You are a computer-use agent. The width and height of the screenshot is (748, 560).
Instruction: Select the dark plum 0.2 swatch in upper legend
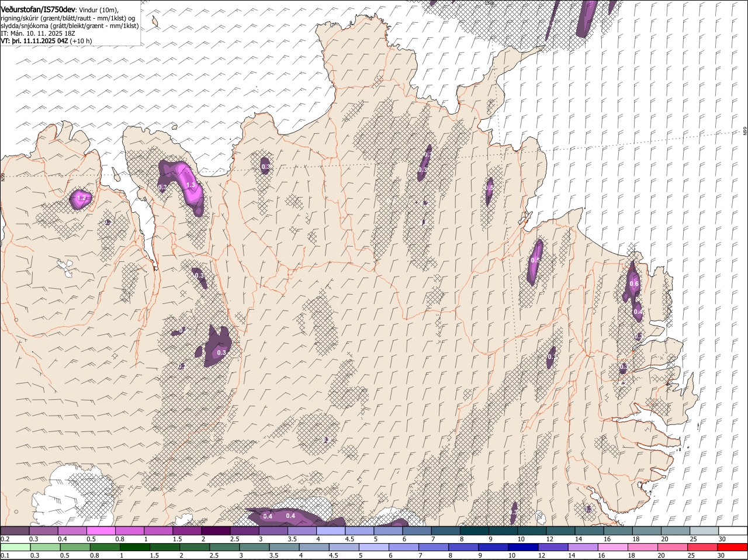pyautogui.click(x=15, y=531)
